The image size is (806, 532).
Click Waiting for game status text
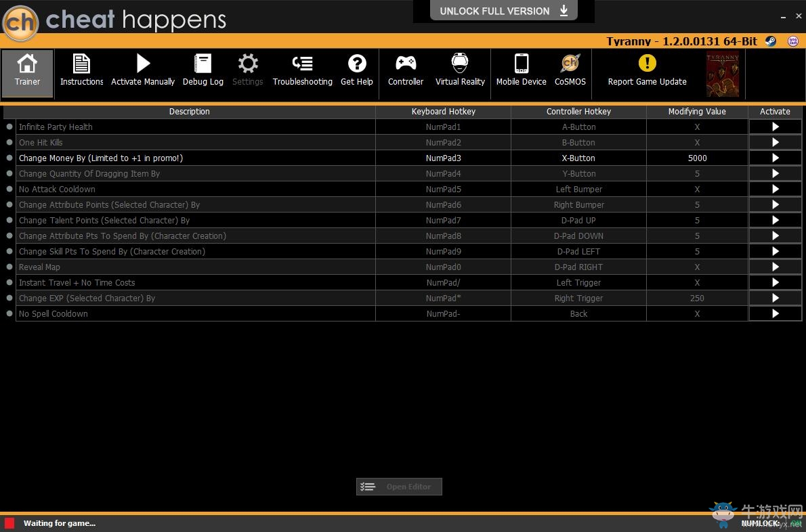coord(60,523)
